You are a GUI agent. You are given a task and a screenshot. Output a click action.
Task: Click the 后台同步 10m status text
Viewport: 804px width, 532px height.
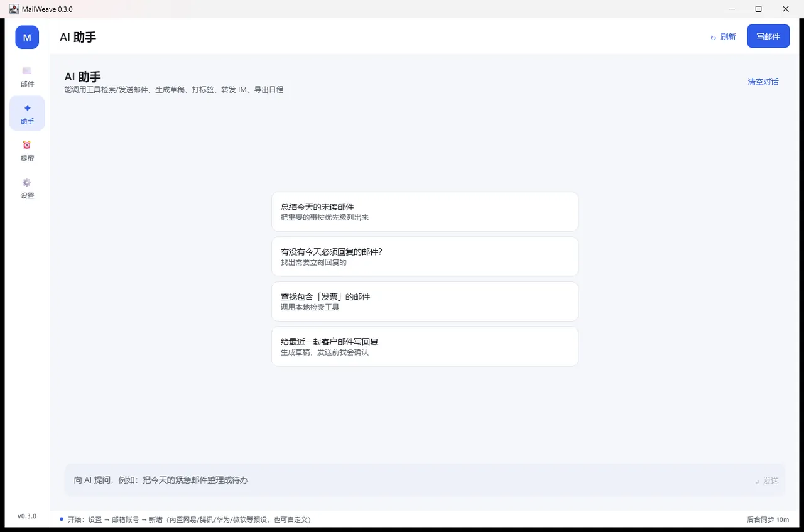pos(768,519)
